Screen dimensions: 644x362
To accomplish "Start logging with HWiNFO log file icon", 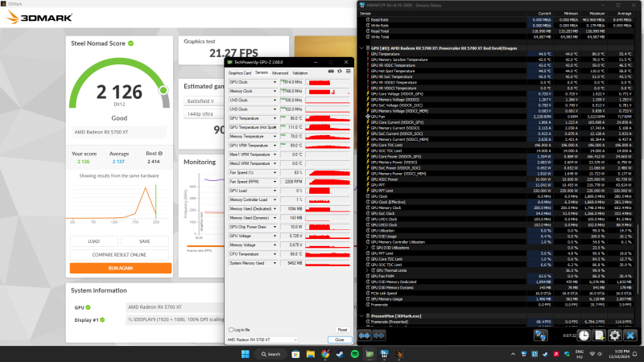I will click(x=599, y=335).
